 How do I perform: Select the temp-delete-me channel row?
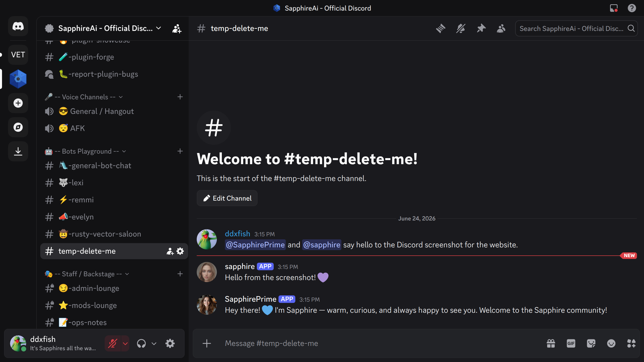tap(114, 251)
